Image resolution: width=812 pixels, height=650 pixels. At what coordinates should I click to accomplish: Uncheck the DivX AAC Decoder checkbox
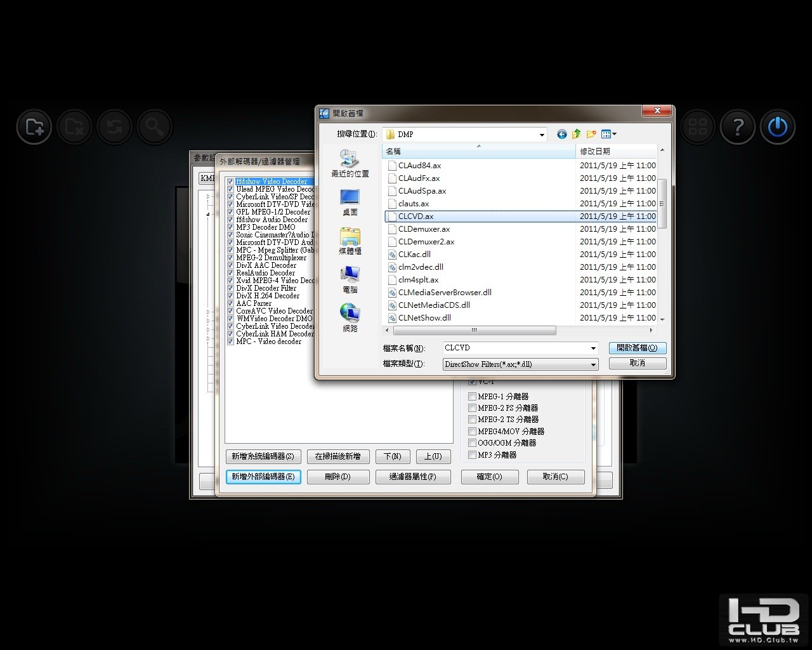tap(231, 265)
